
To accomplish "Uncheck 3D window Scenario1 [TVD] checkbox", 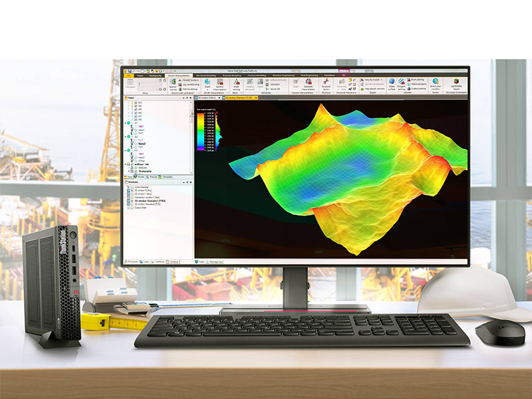I will pyautogui.click(x=134, y=200).
